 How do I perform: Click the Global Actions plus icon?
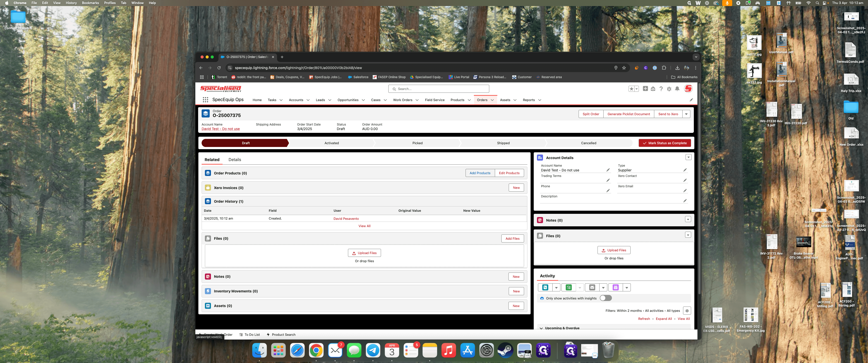(x=645, y=88)
